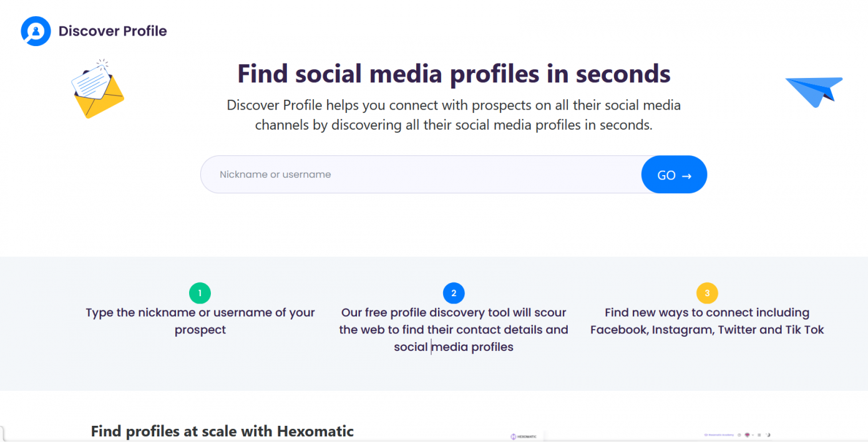Click the Discover Profile magnifier logo icon
Screen dimensions: 868x442
[36, 31]
